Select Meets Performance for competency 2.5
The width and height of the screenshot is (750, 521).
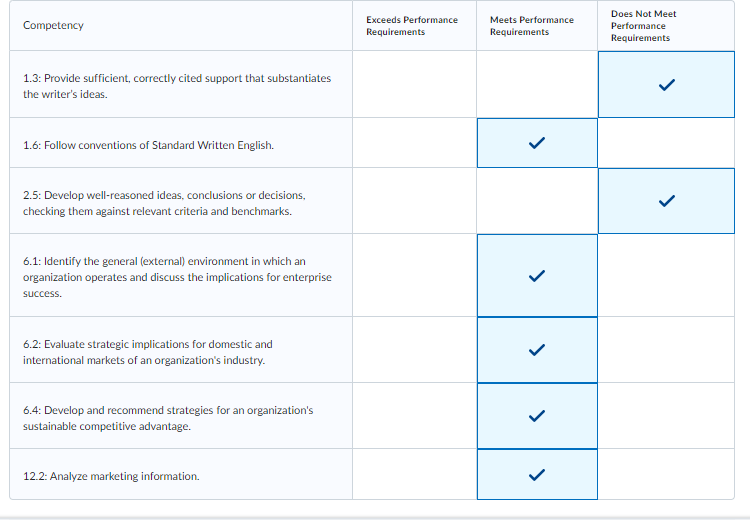coord(537,200)
